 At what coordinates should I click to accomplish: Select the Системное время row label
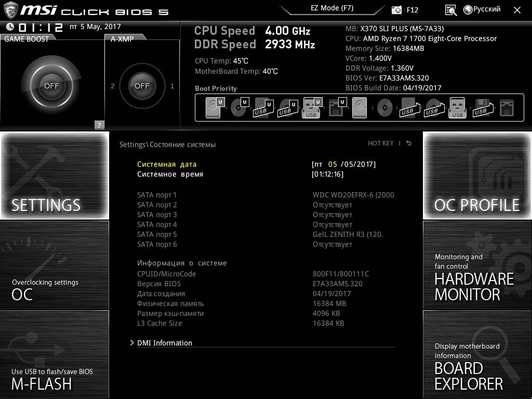pyautogui.click(x=170, y=174)
